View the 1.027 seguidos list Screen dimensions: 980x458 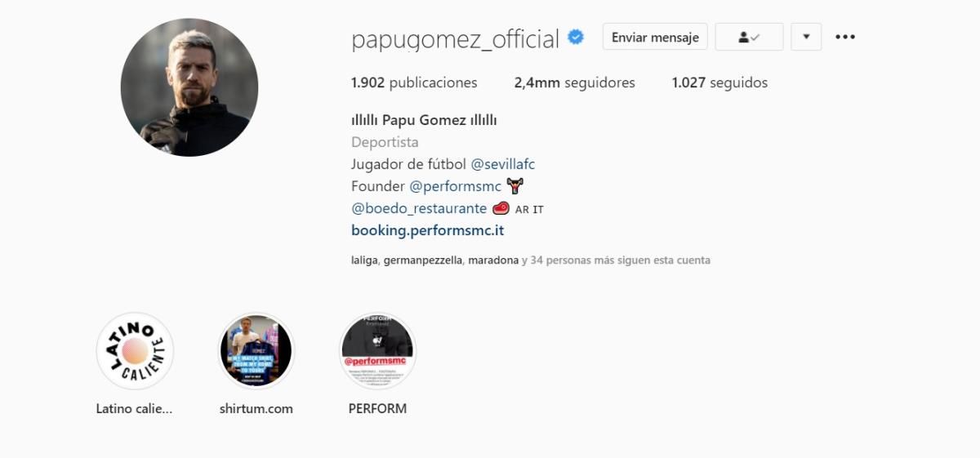[x=719, y=82]
